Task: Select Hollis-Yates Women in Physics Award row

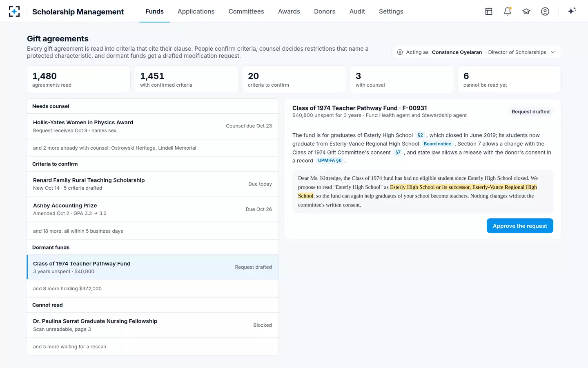Action: tap(152, 126)
